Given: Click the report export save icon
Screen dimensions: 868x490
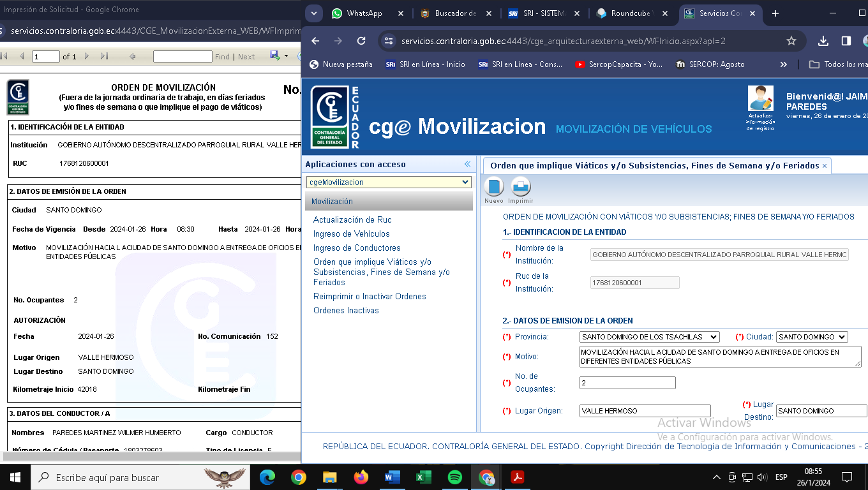Looking at the screenshot, I should click(x=275, y=56).
